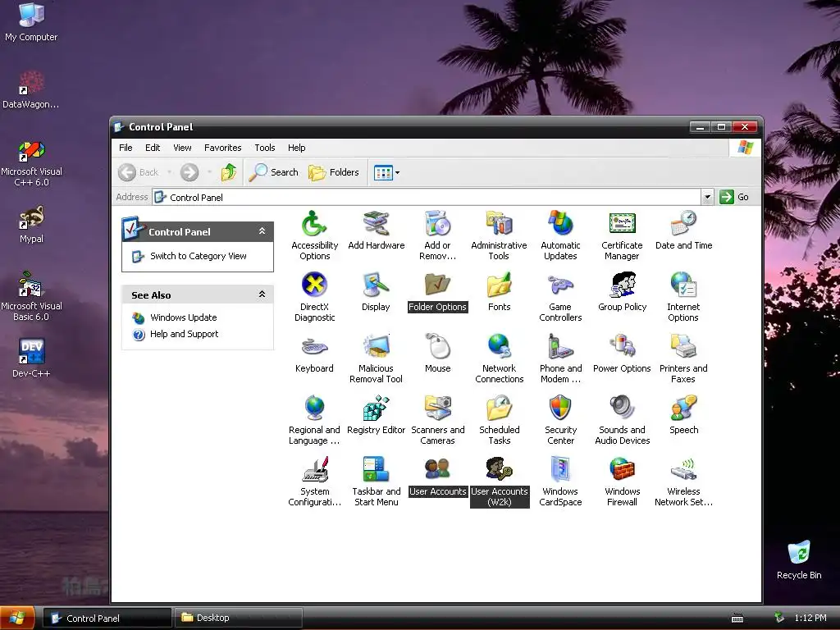This screenshot has height=630, width=840.
Task: Go up one folder level
Action: (229, 172)
